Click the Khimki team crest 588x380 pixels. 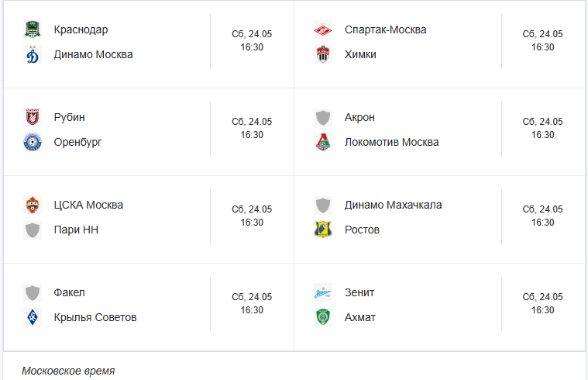tap(323, 54)
